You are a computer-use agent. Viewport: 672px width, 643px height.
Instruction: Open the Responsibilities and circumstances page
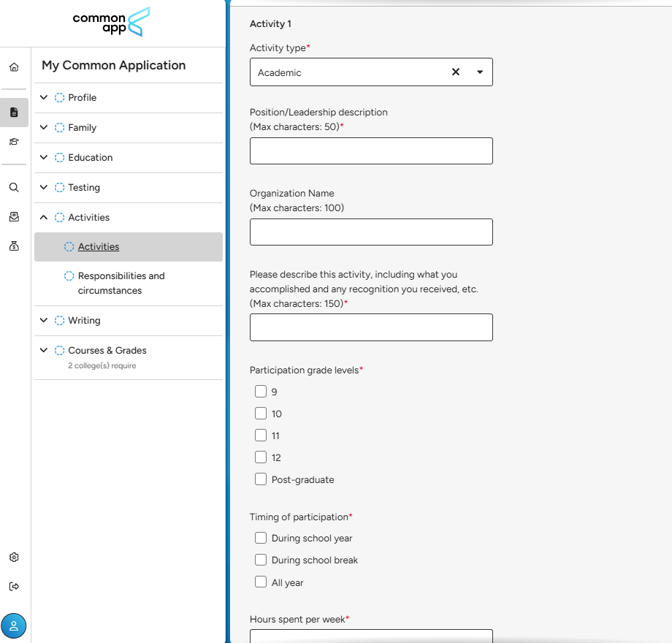point(121,283)
